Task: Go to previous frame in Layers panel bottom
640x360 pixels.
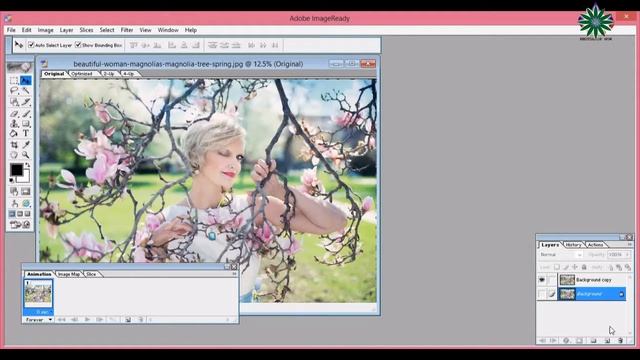Action: (x=542, y=340)
